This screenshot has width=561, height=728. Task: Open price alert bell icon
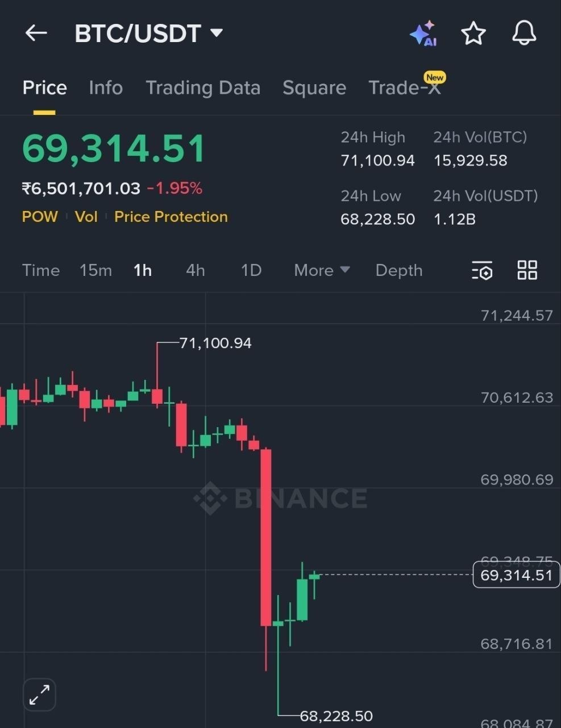tap(523, 33)
